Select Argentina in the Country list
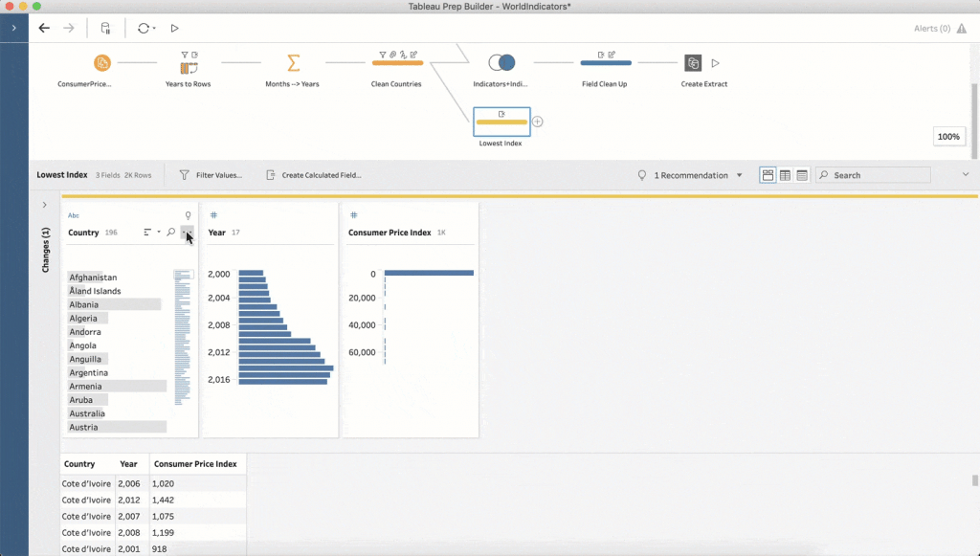The width and height of the screenshot is (980, 556). point(88,373)
